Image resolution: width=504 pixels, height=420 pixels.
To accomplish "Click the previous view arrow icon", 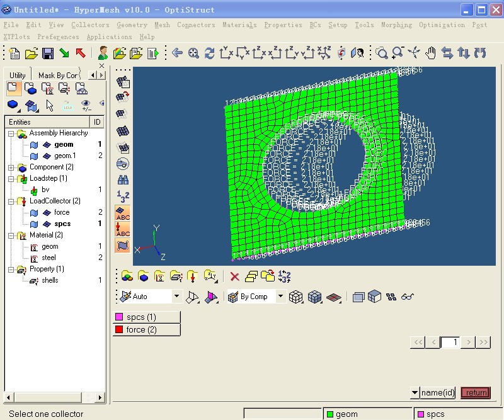I will (x=177, y=53).
